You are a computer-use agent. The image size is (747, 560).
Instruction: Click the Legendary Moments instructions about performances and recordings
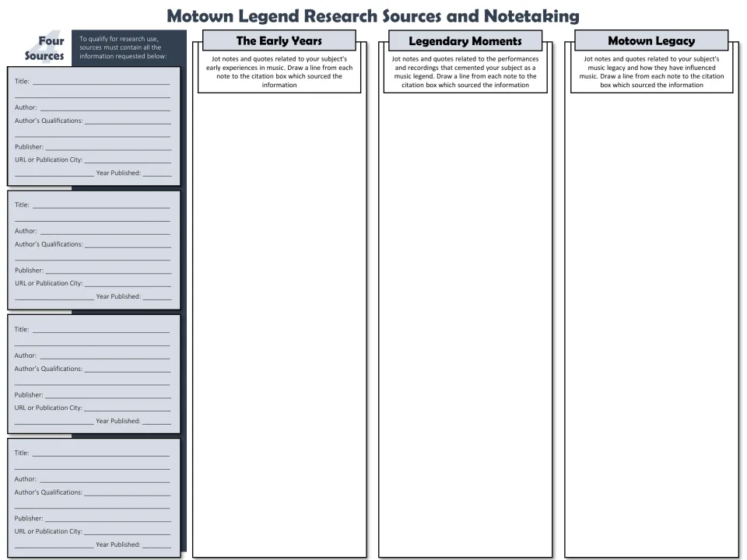coord(465,72)
